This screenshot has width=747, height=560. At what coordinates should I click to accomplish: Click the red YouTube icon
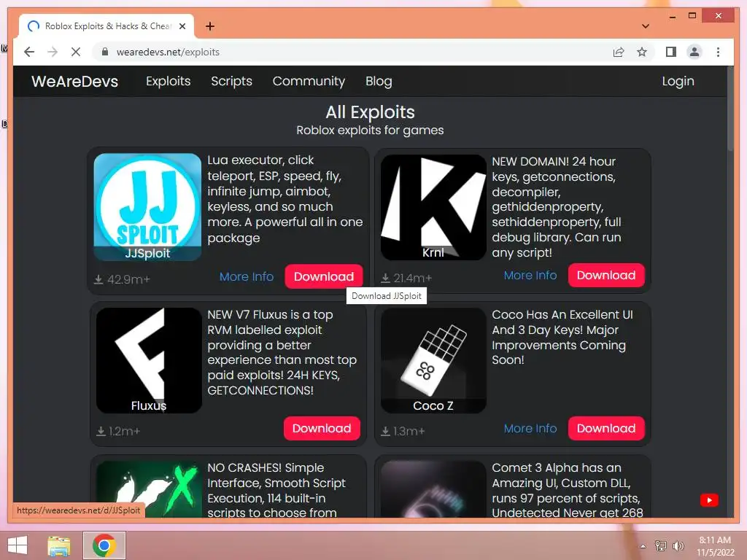[x=709, y=500]
